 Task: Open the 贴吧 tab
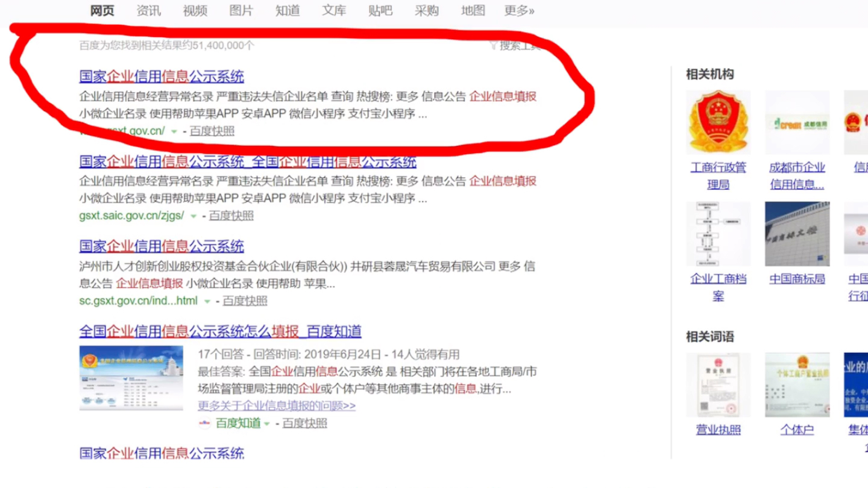click(380, 10)
